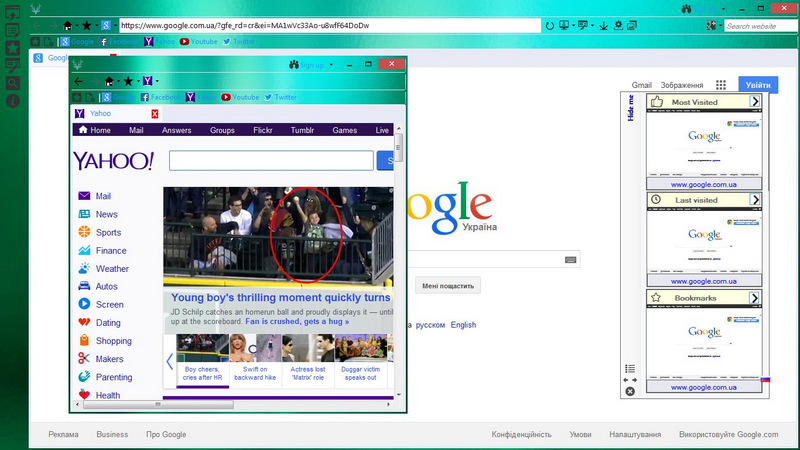Click the binoculars icon in the main title bar
Viewport: 800px width, 450px height.
coord(686,9)
